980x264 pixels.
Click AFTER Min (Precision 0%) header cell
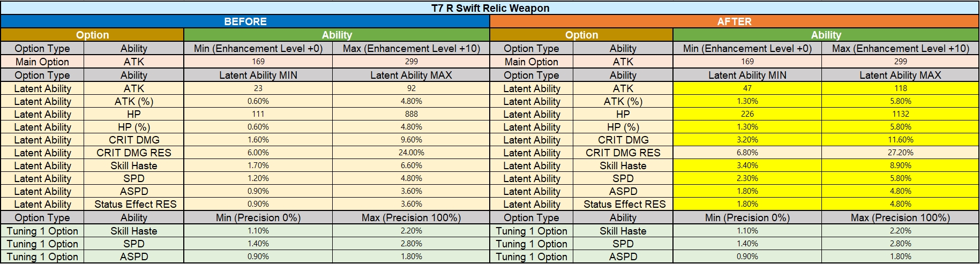(747, 217)
